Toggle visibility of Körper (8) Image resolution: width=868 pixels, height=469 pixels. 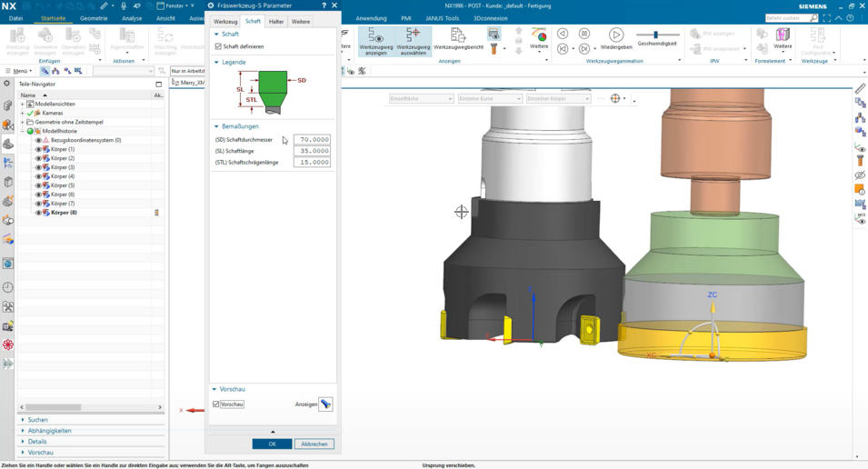(x=39, y=213)
